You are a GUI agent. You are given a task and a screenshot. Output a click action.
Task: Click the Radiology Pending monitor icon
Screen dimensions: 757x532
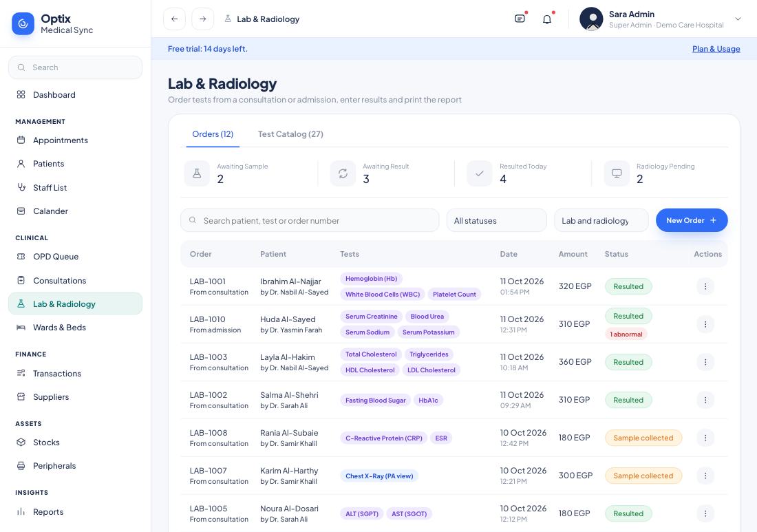coord(617,173)
